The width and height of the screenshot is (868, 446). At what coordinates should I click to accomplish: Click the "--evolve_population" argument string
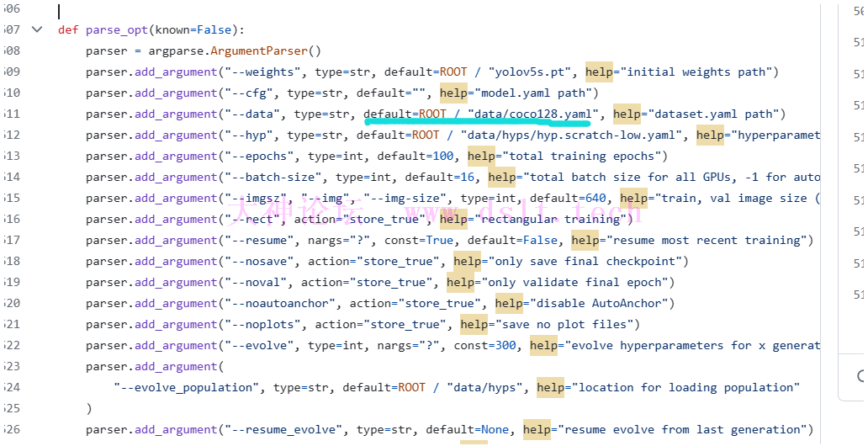186,387
